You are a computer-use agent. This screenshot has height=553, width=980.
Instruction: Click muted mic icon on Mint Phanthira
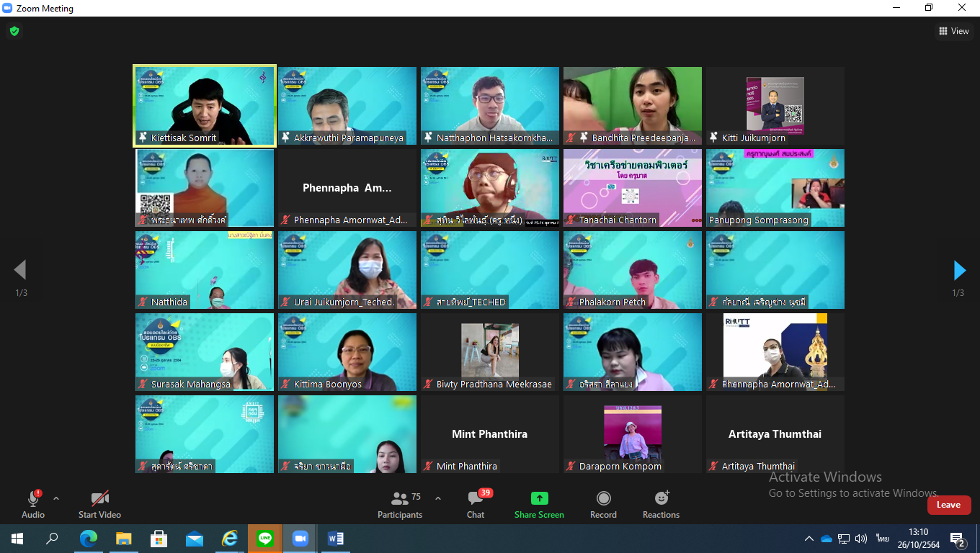click(429, 466)
